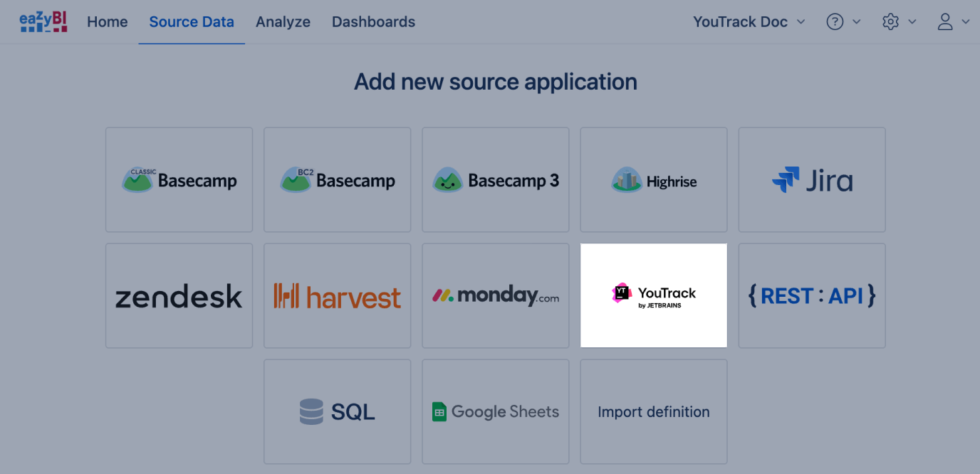Go to the Home tab
980x474 pixels.
(108, 22)
